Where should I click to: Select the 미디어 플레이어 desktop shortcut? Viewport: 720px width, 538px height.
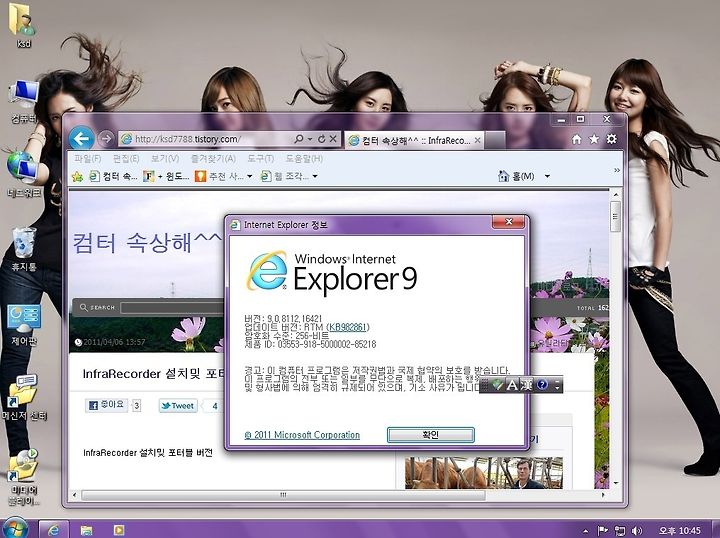pos(24,477)
